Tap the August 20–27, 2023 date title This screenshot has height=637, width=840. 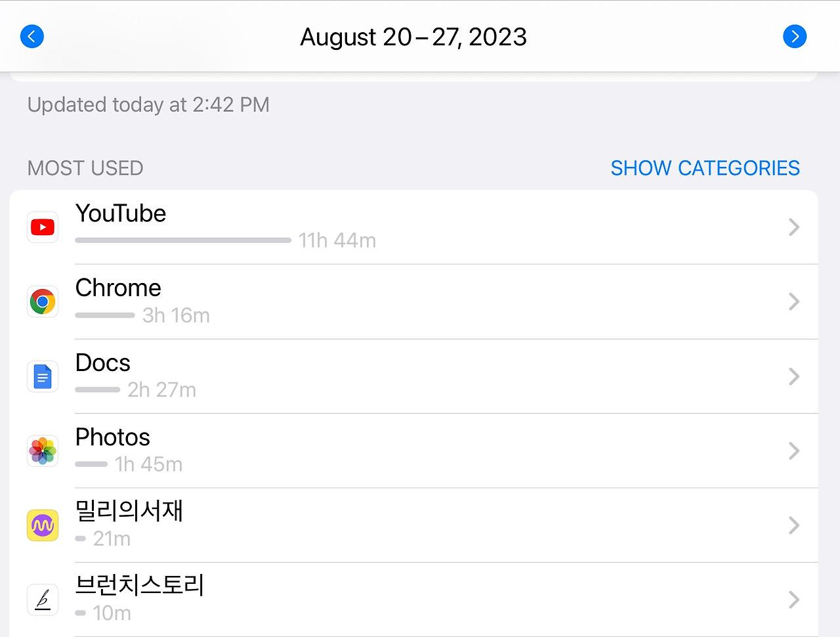click(413, 37)
